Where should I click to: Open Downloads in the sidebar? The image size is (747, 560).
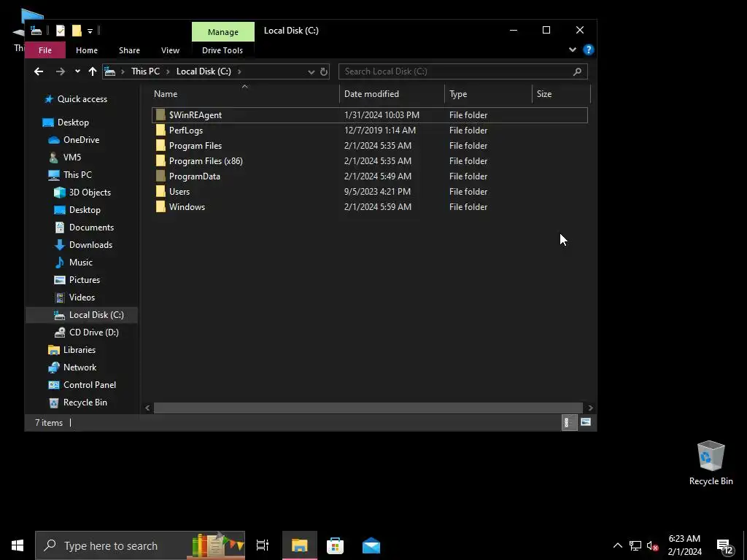(x=90, y=245)
